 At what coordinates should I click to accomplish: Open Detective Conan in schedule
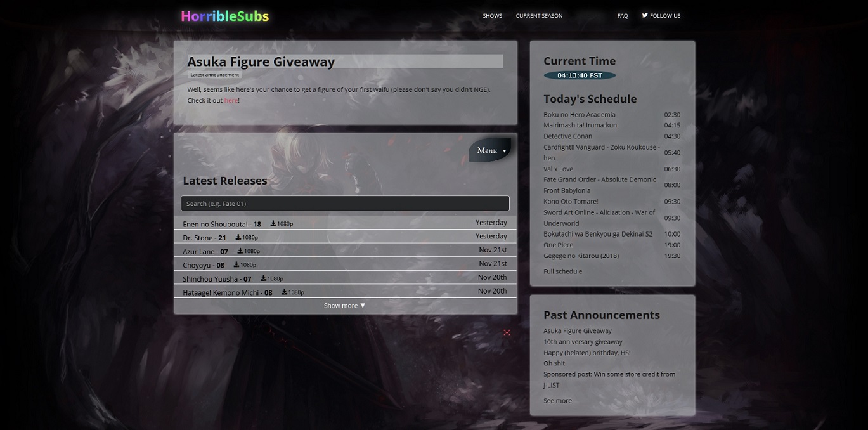567,136
